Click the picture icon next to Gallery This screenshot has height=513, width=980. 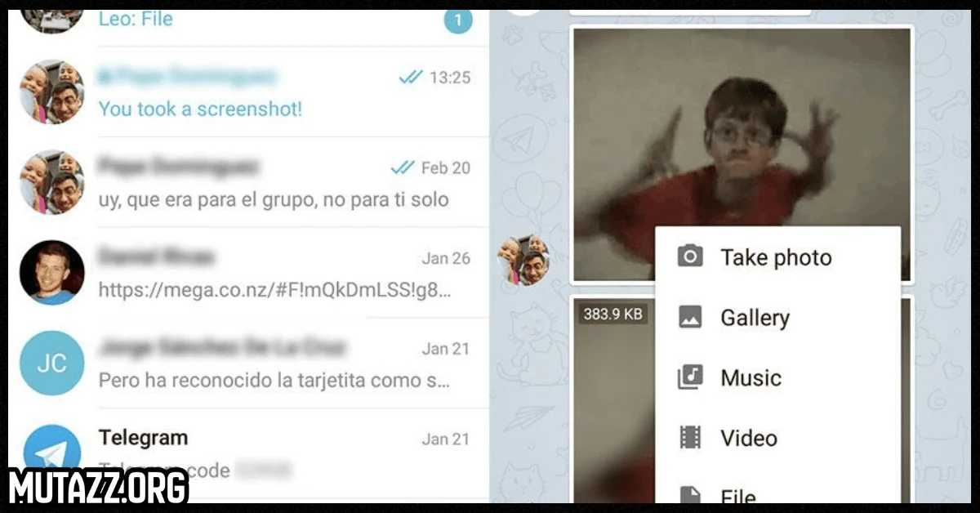pyautogui.click(x=690, y=317)
